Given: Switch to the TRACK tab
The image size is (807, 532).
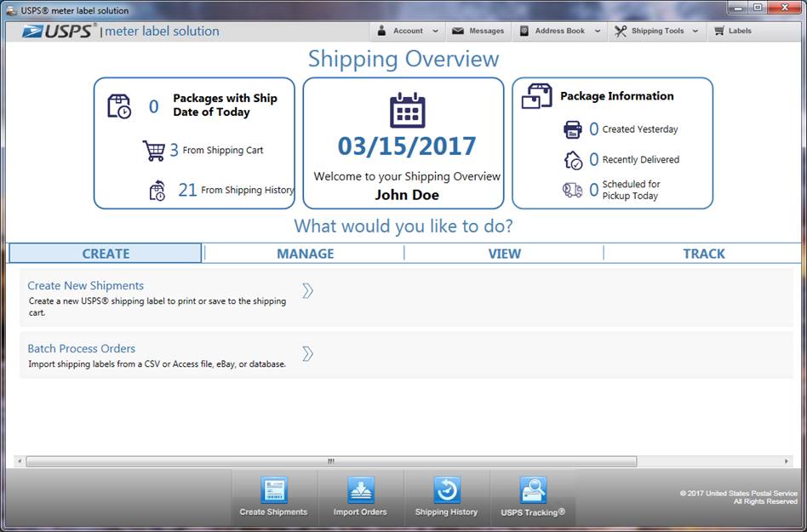Looking at the screenshot, I should click(703, 253).
